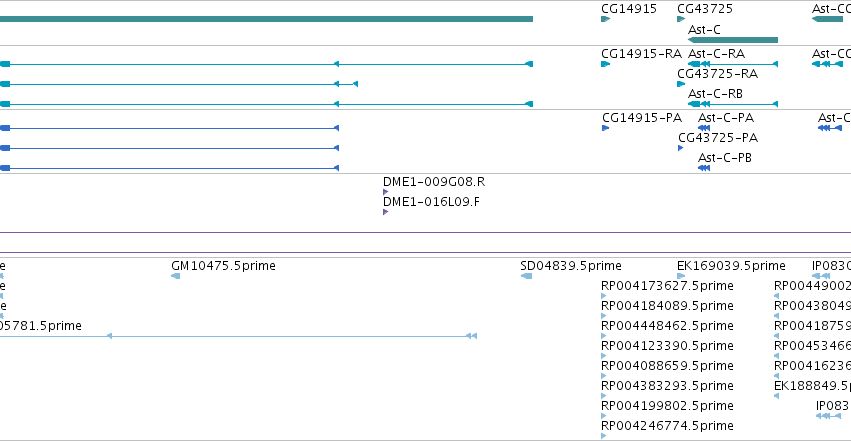851x441 pixels.
Task: Click the Ast-C-RB transcript line glyph
Action: click(x=733, y=104)
